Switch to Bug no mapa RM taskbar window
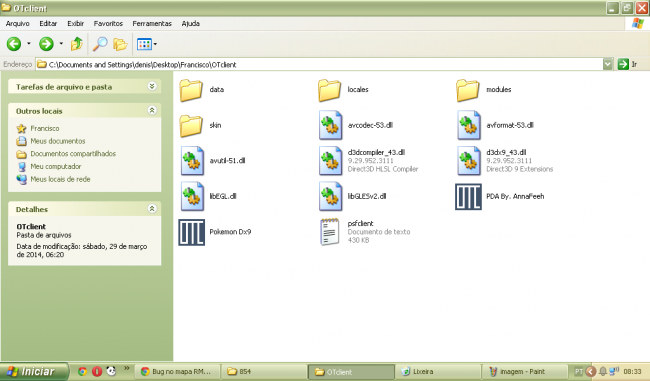 coord(177,372)
